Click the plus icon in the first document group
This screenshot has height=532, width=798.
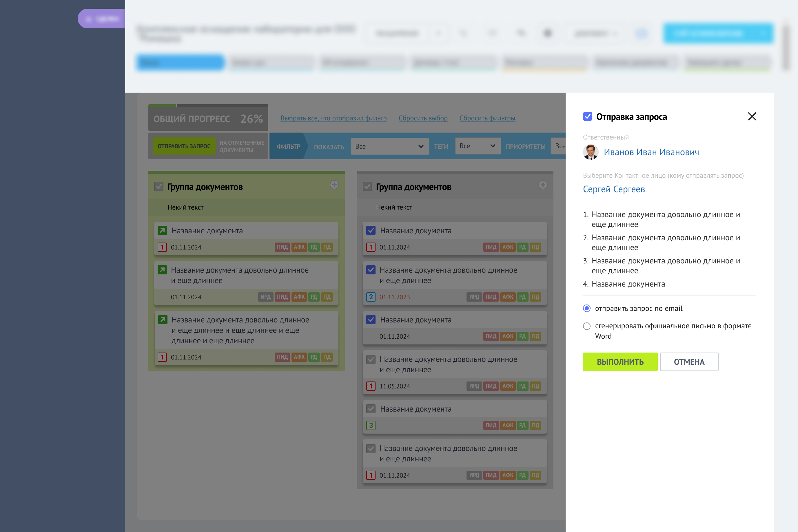[334, 185]
